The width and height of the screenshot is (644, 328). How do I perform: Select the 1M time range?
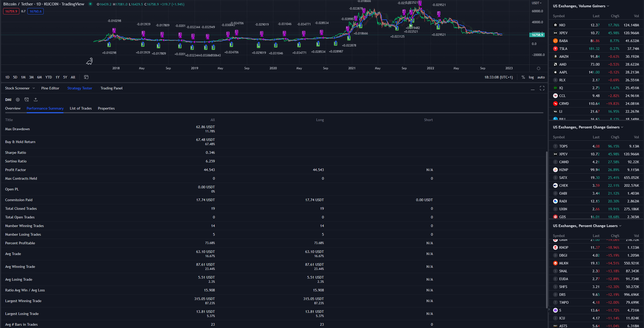(x=23, y=77)
